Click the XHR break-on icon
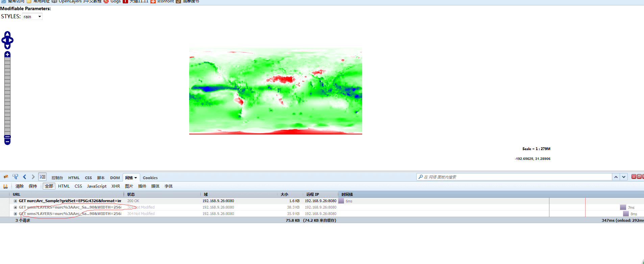The height and width of the screenshot is (264, 644). (5, 186)
